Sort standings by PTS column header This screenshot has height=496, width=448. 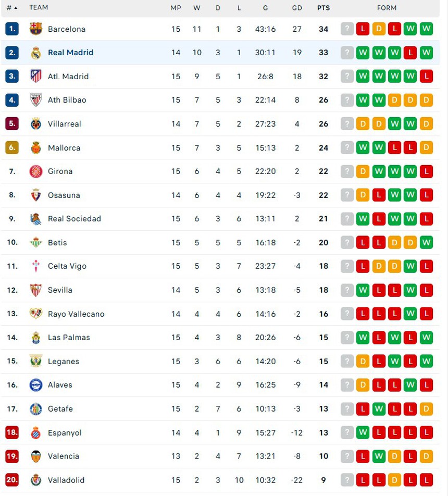pyautogui.click(x=323, y=8)
